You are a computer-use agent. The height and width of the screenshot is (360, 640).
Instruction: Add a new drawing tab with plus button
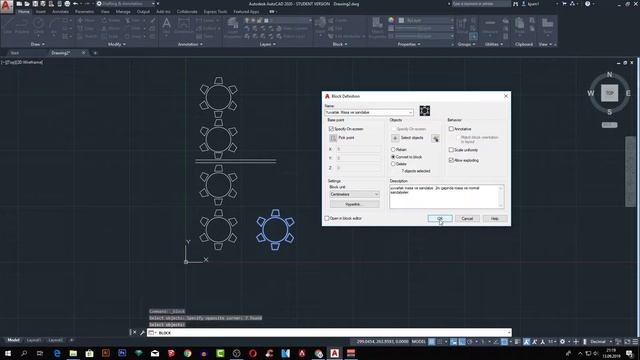95,53
